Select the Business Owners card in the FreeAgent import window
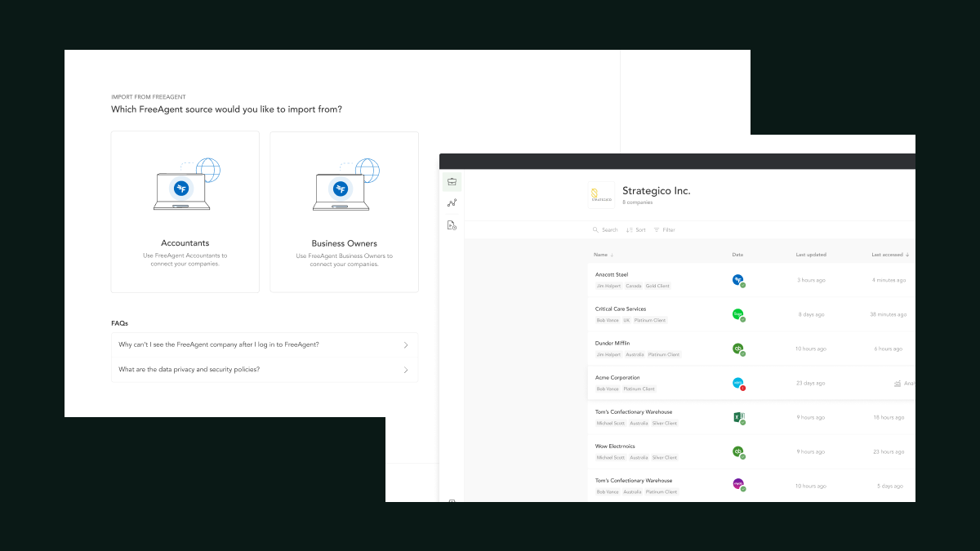This screenshot has width=980, height=551. pos(344,212)
